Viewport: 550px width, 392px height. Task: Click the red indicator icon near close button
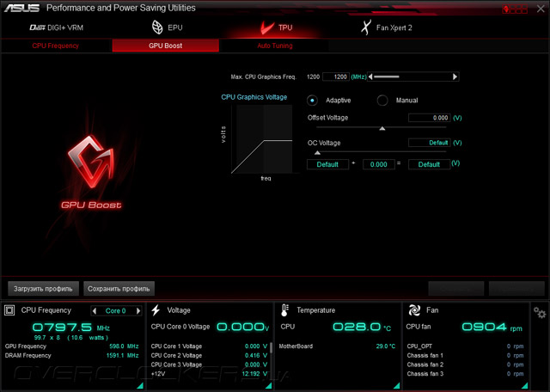click(x=514, y=9)
